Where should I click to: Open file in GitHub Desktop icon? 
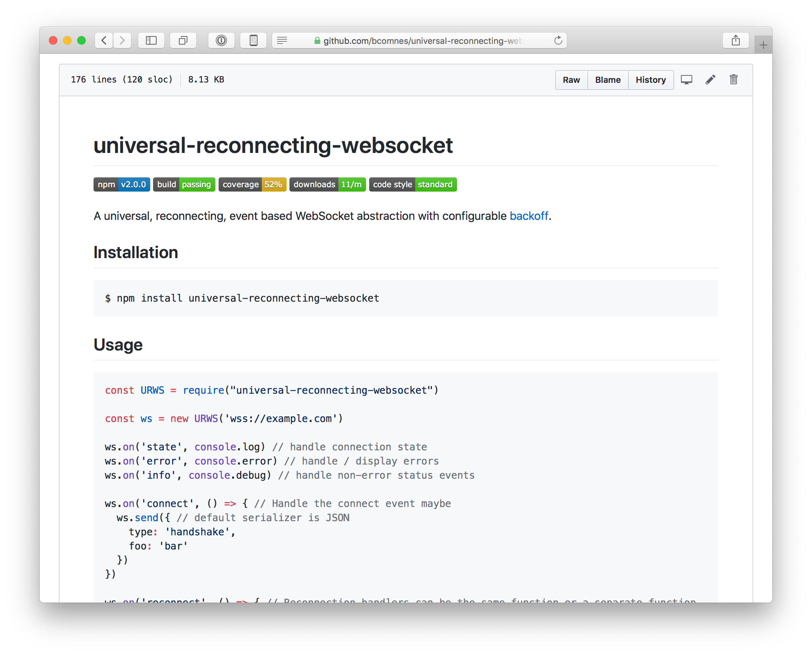tap(686, 80)
